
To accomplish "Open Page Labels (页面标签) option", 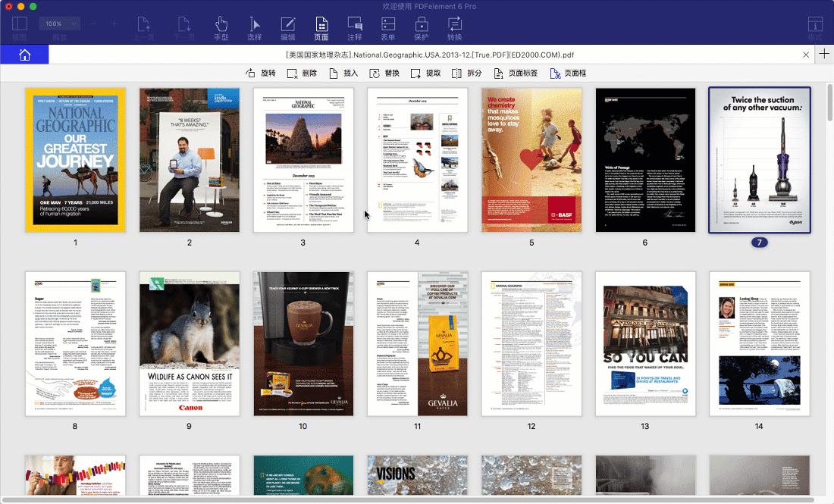I will (516, 74).
